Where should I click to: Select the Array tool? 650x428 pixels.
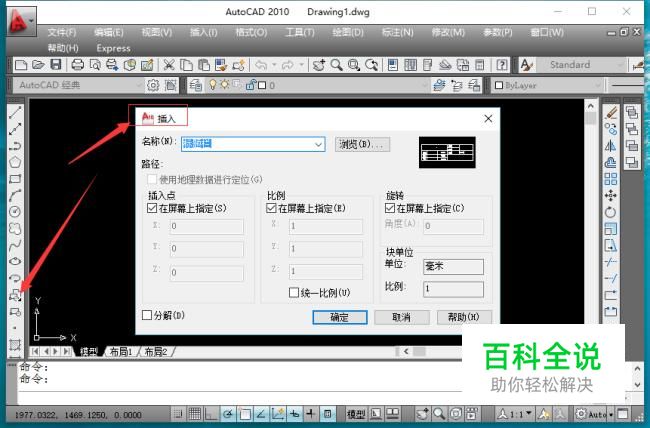point(611,179)
